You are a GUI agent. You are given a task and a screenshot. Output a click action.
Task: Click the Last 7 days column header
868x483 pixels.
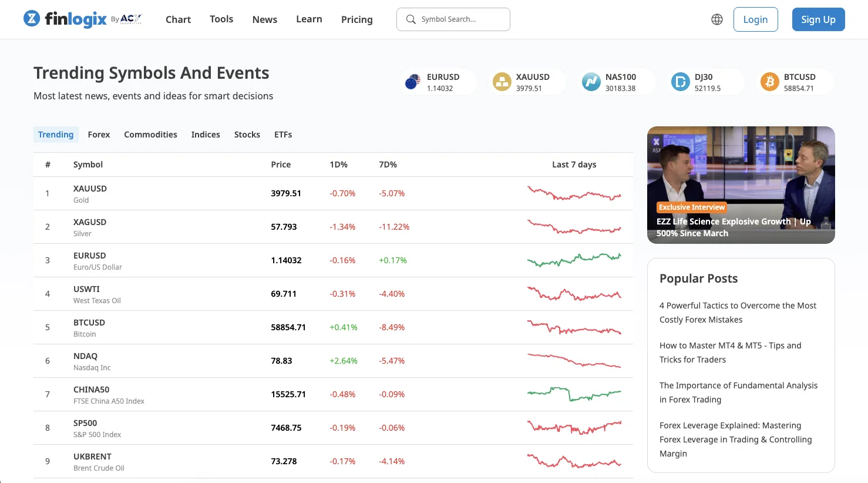[x=574, y=165]
